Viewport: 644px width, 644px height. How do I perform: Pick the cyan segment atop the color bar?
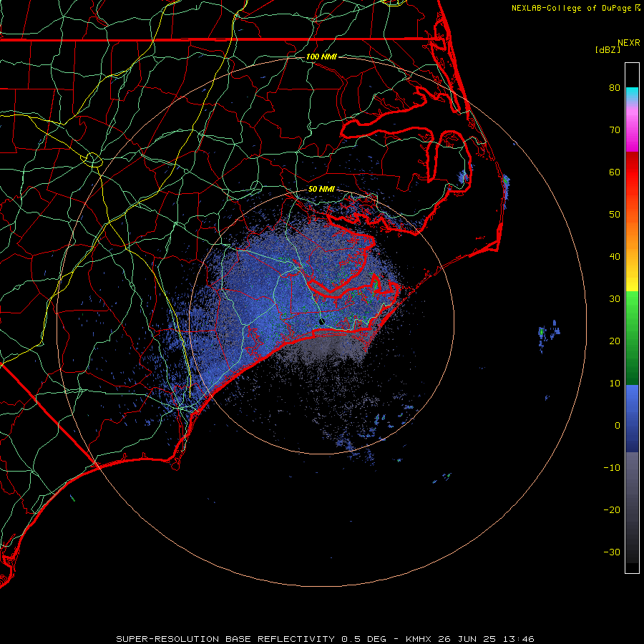click(x=632, y=94)
